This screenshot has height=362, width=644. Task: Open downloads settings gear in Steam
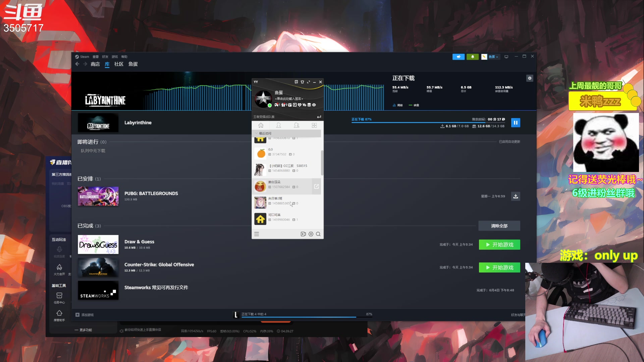(x=530, y=78)
